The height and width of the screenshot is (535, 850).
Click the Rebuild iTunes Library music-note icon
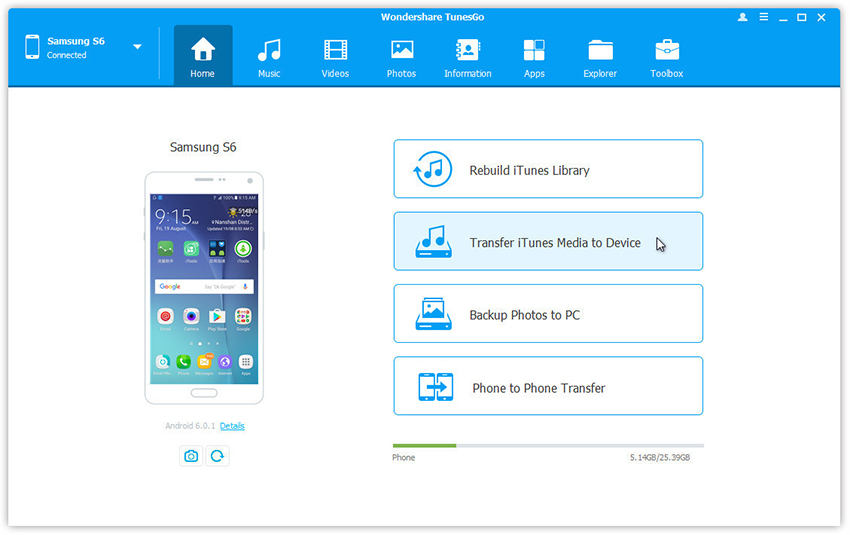[433, 169]
